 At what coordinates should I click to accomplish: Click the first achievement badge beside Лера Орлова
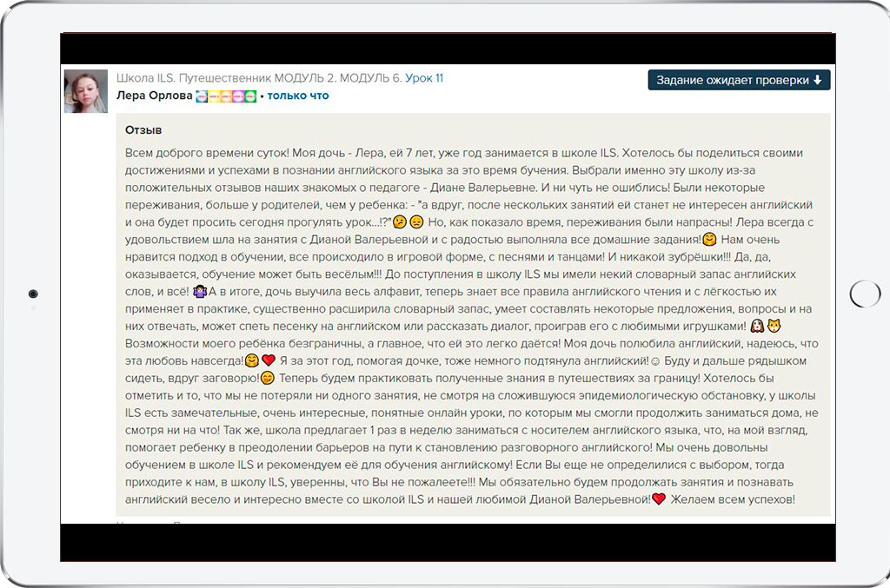202,96
